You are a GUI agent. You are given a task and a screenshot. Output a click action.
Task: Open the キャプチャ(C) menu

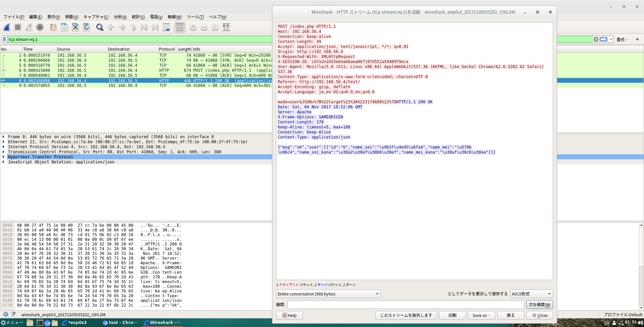[96, 17]
